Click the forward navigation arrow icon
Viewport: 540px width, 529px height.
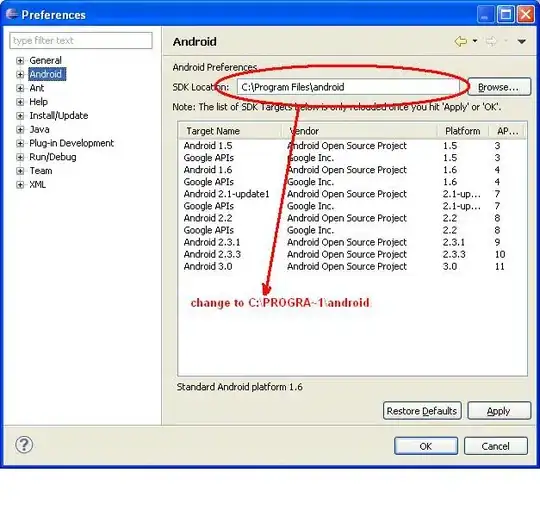coord(491,41)
